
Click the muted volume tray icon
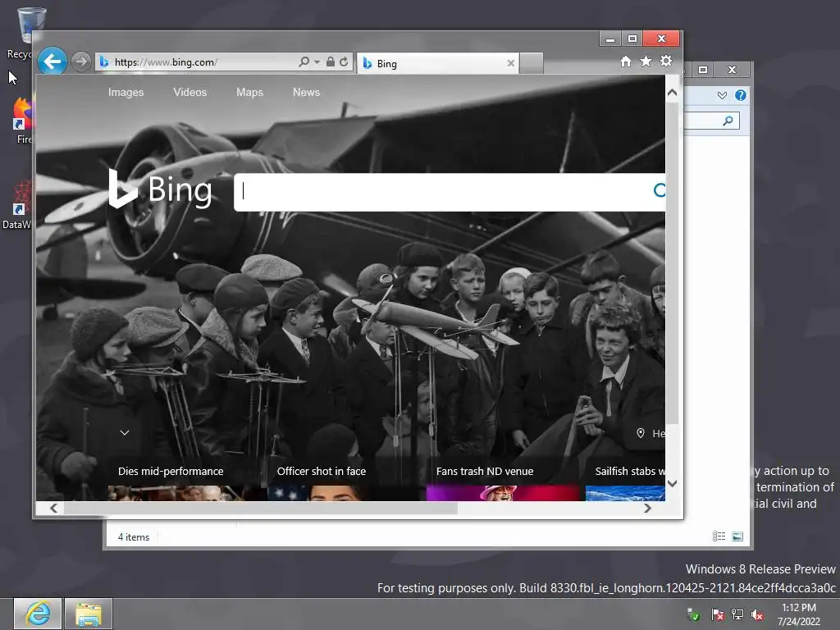pyautogui.click(x=757, y=614)
